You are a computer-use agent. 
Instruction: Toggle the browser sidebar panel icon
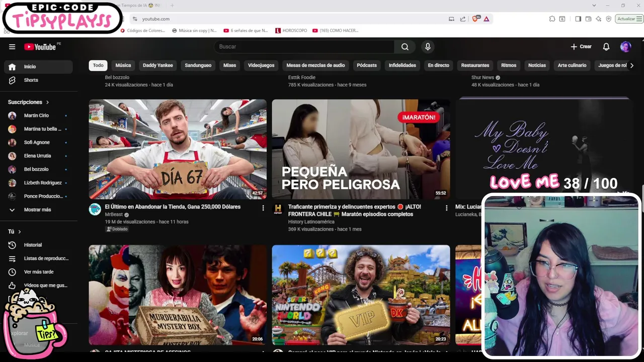coord(578,19)
